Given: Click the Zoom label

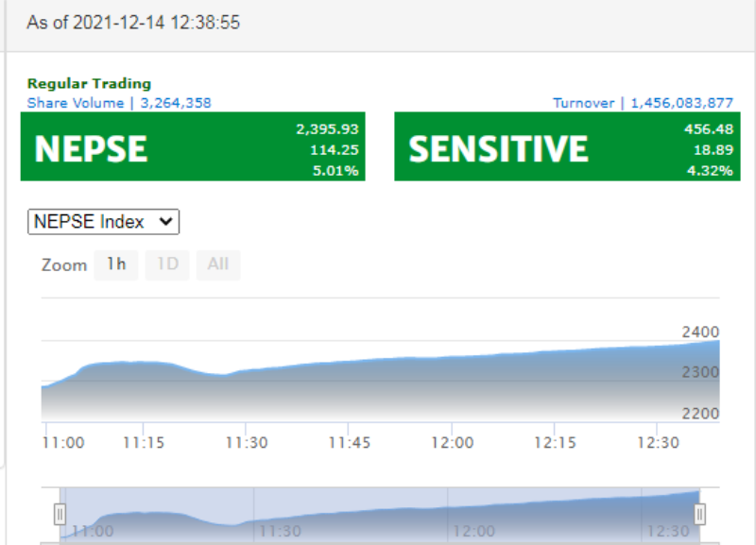Looking at the screenshot, I should pyautogui.click(x=64, y=265).
